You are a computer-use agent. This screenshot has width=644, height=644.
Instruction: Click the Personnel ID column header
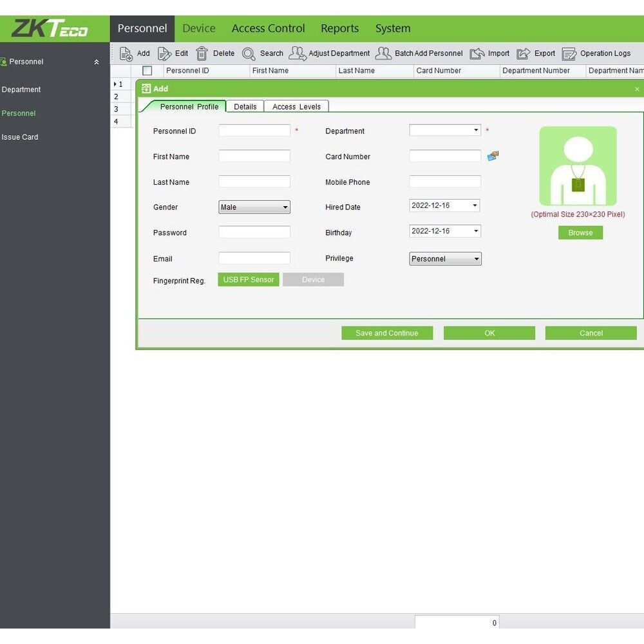[x=206, y=71]
